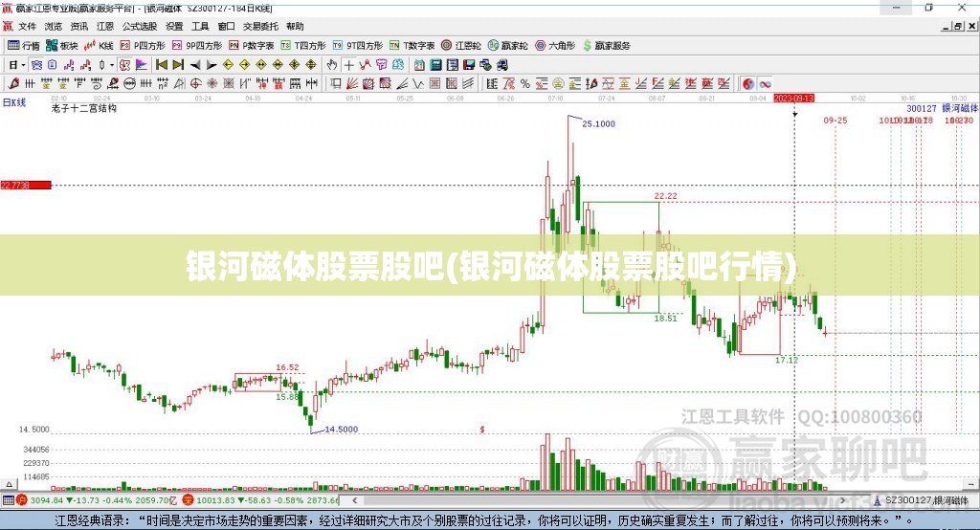Viewport: 980px width, 530px height.
Task: Click the save floppy-disk icon
Action: pos(469,65)
